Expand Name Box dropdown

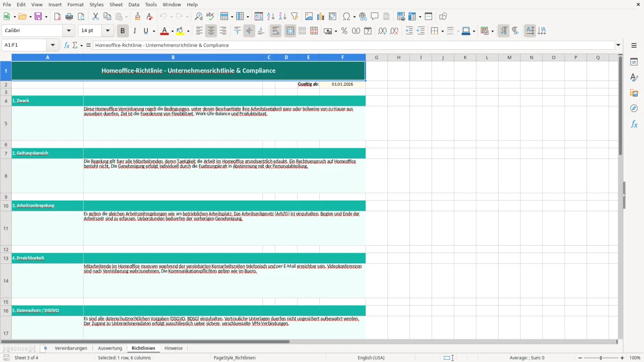(x=53, y=46)
